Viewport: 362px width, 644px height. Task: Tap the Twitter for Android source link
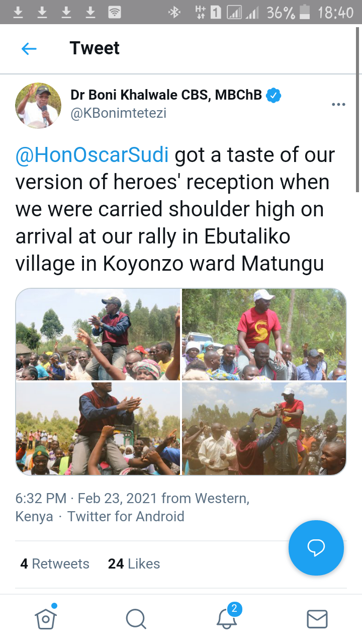click(x=126, y=517)
